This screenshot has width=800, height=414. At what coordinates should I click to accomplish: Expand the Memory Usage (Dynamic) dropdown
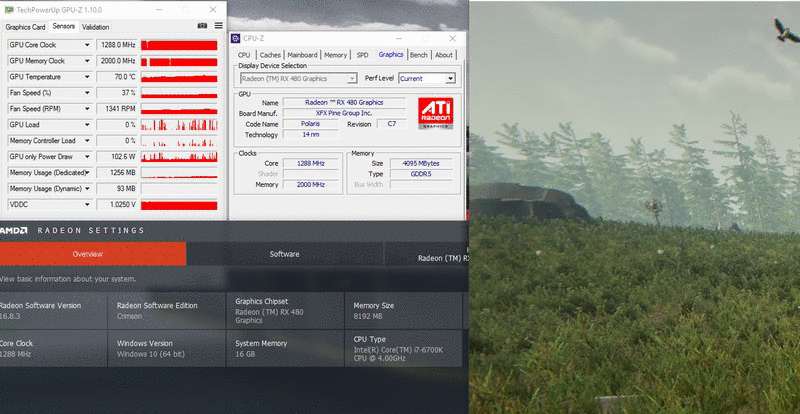point(87,189)
